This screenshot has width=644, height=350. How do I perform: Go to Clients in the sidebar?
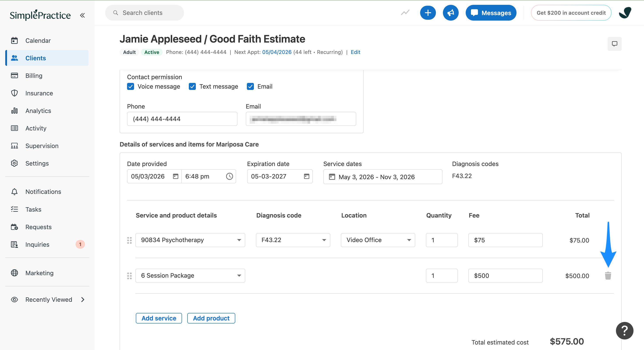tap(47, 58)
